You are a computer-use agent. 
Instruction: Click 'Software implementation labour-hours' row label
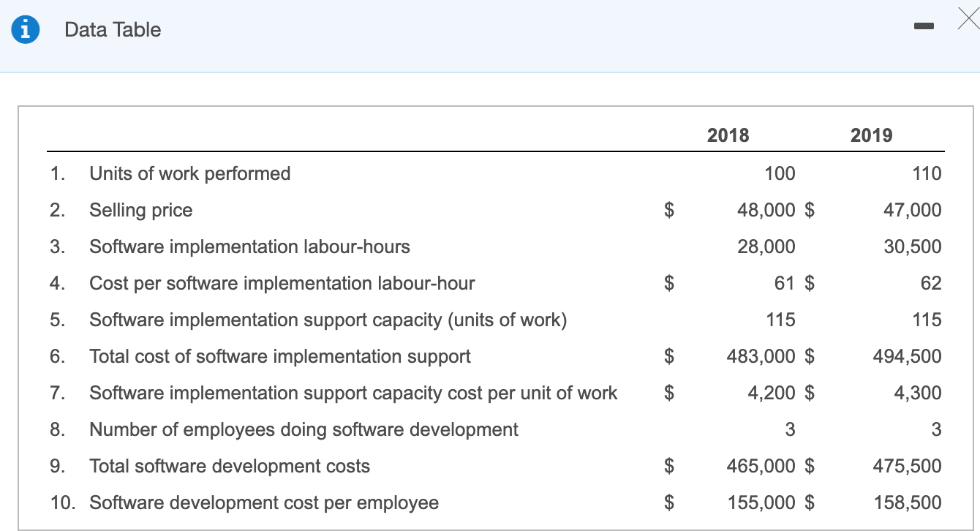pyautogui.click(x=249, y=246)
